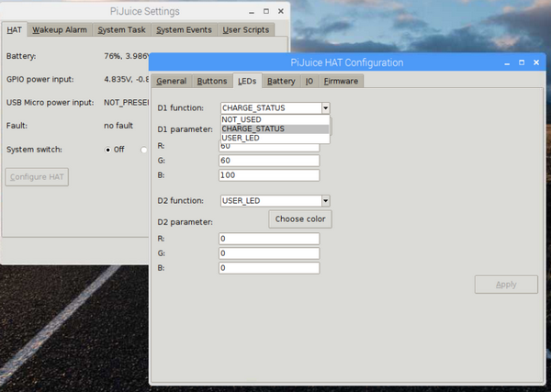Close the PiJuice Settings window
The height and width of the screenshot is (392, 551).
coord(281,11)
